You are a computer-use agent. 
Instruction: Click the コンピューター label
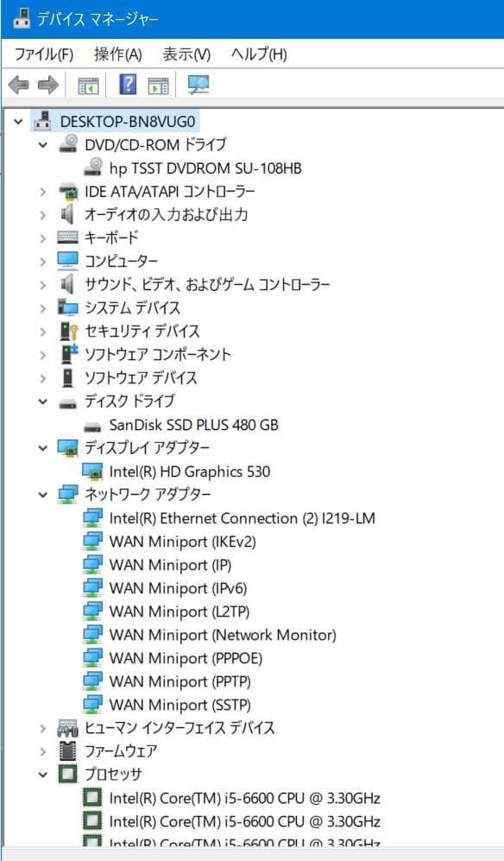click(x=121, y=261)
